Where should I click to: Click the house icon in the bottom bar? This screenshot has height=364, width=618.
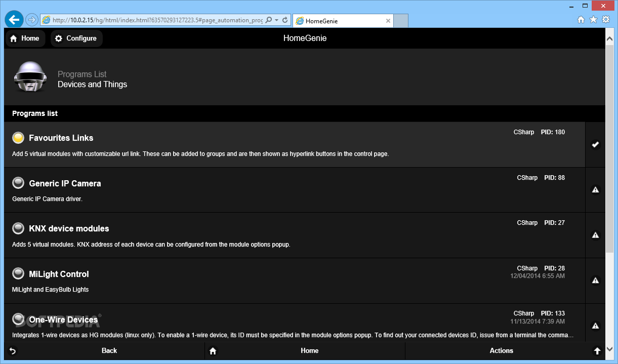(213, 351)
